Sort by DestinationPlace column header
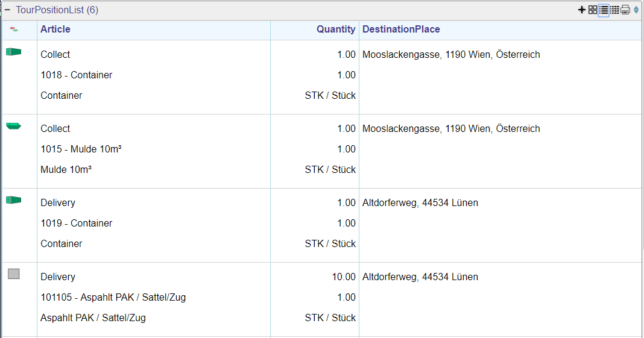This screenshot has width=644, height=338. click(x=401, y=29)
